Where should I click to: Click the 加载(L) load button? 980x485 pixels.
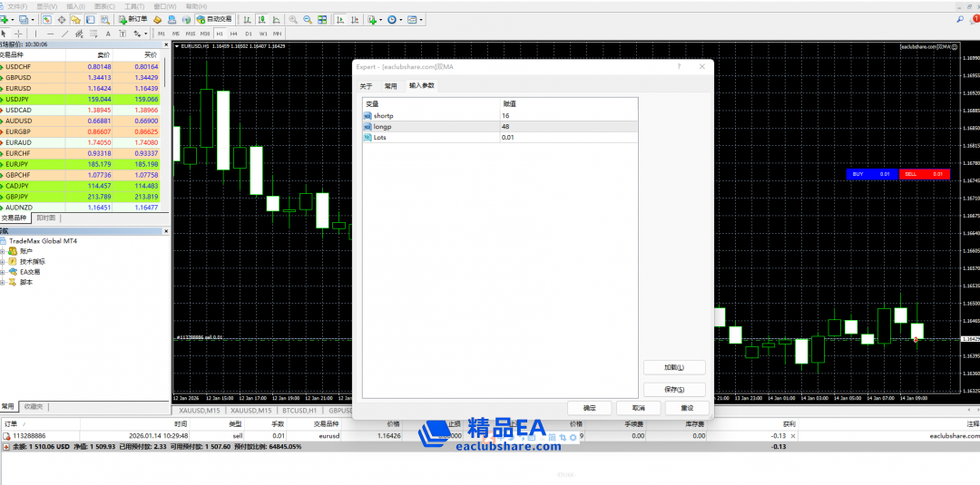coord(673,367)
